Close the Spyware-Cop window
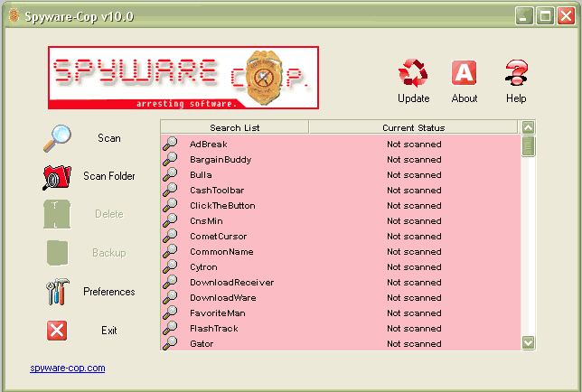The height and width of the screenshot is (392, 582). coord(566,16)
